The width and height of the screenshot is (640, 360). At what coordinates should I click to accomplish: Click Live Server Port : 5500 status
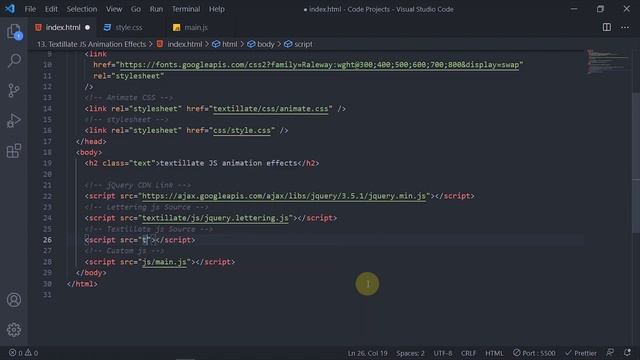[534, 353]
